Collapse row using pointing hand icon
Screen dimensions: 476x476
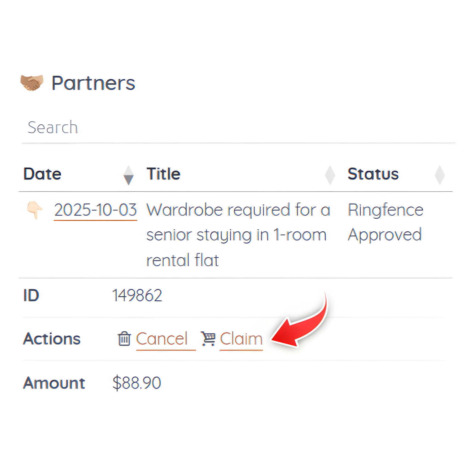35,210
